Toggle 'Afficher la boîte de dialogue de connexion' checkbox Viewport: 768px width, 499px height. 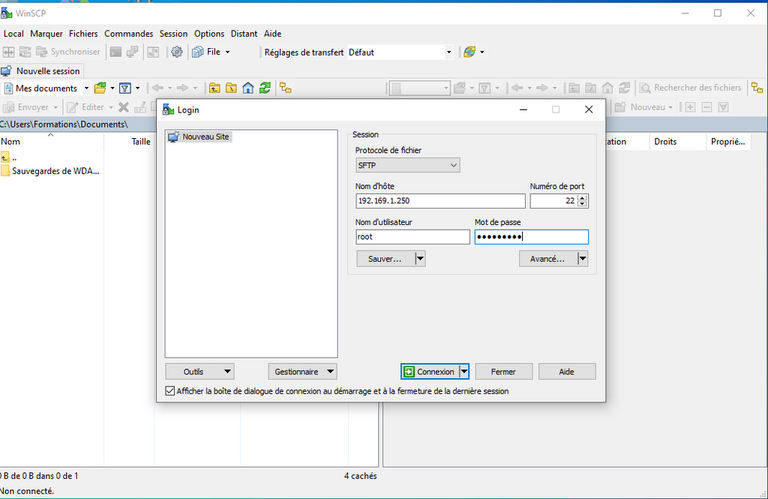point(170,391)
